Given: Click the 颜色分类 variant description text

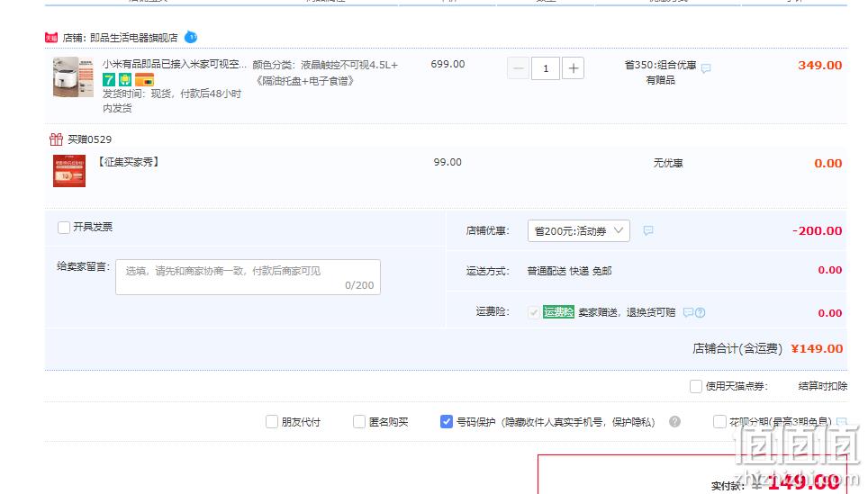Looking at the screenshot, I should [326, 73].
